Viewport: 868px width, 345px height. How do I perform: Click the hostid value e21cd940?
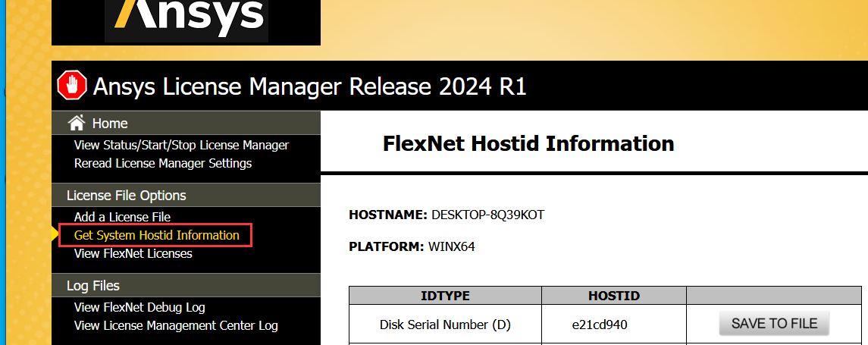(599, 325)
